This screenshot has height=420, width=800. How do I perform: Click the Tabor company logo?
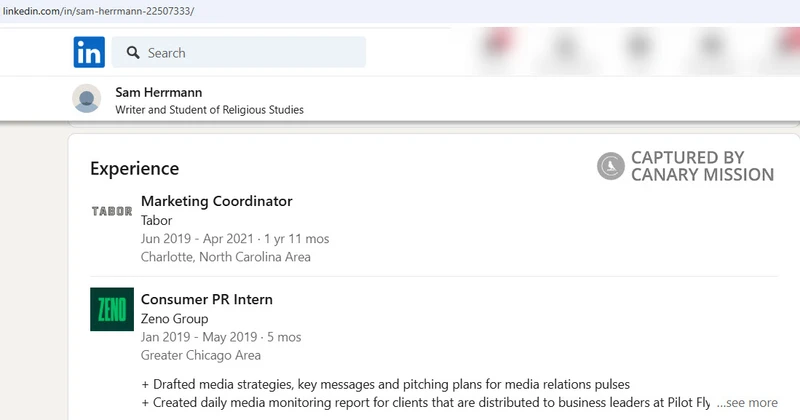coord(112,211)
